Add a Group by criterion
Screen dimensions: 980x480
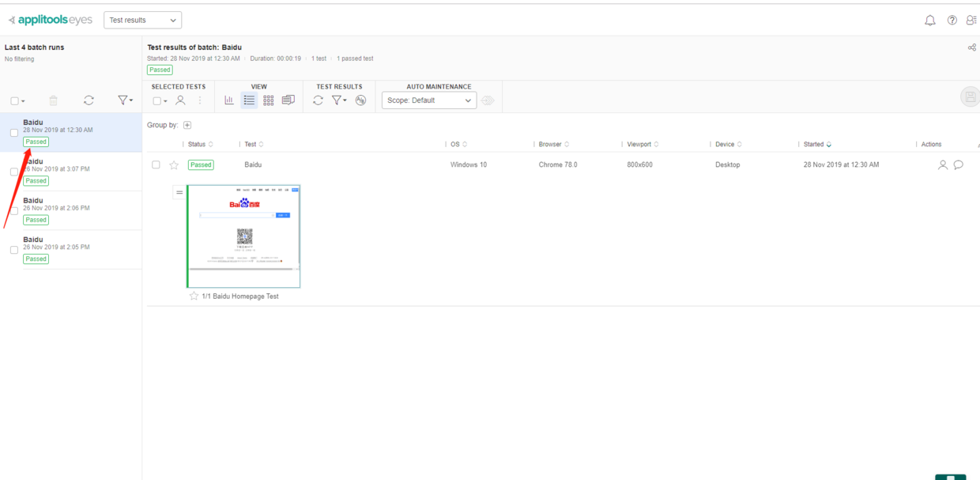tap(187, 125)
